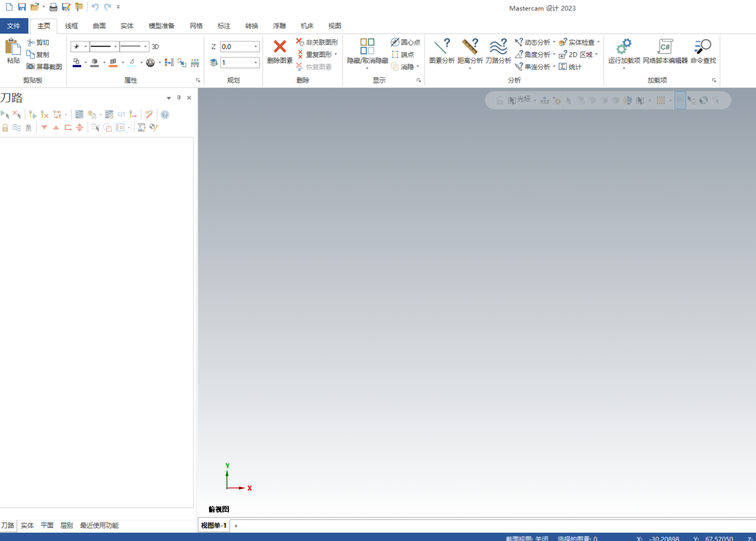The image size is (756, 541).
Task: Click the save icon in quick access toolbar
Action: (x=22, y=7)
